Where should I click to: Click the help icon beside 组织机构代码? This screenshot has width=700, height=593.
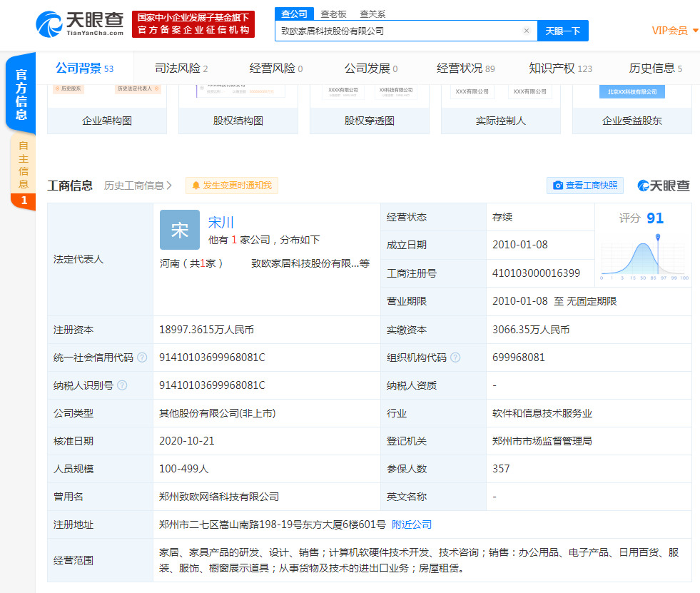(455, 358)
